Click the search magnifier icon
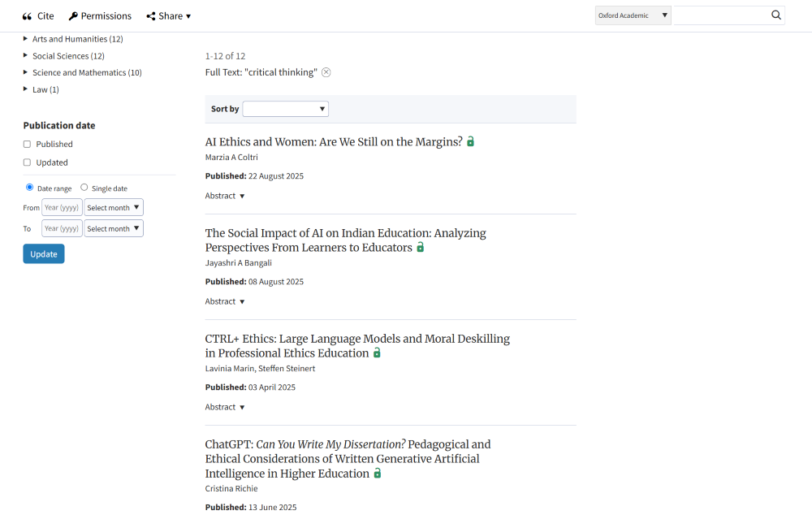 click(x=775, y=15)
